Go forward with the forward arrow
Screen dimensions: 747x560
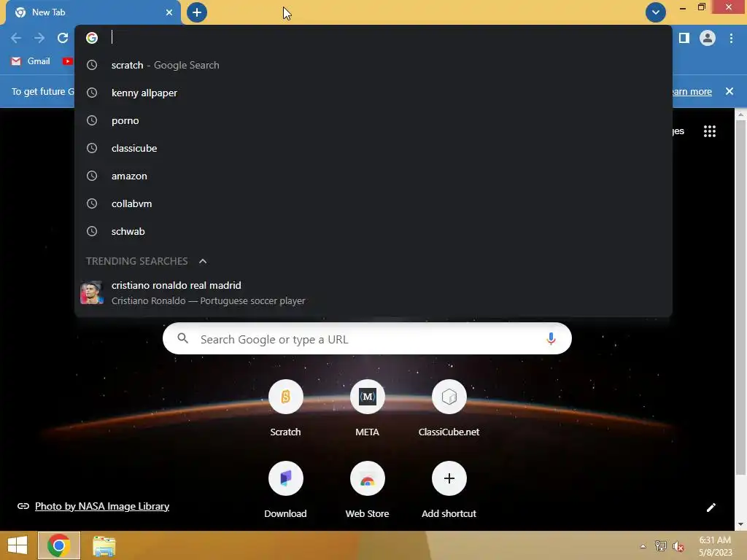(x=39, y=38)
